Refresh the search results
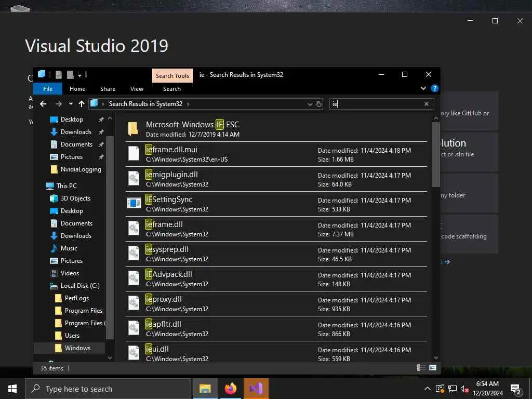Viewport: 532px width, 399px height. (x=318, y=104)
